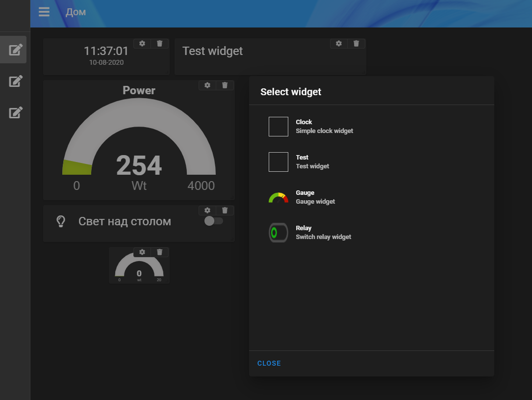Open settings gear of the small gauge widget

142,252
